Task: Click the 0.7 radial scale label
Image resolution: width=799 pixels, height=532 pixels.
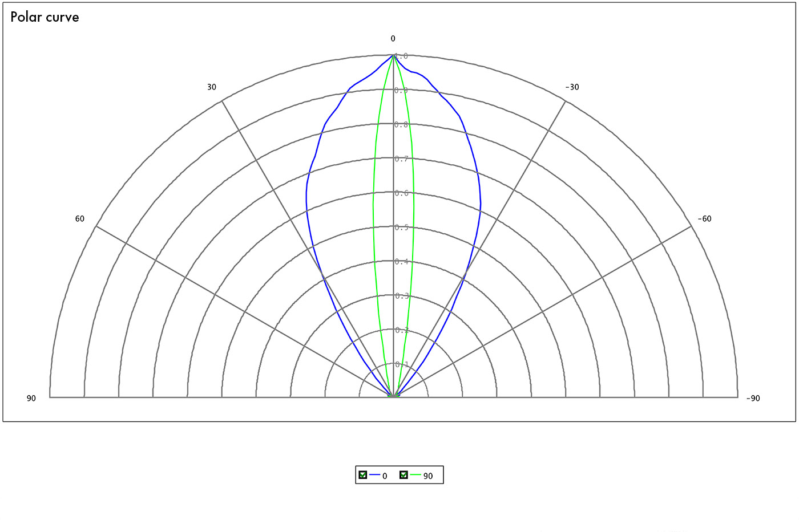Action: coord(402,159)
